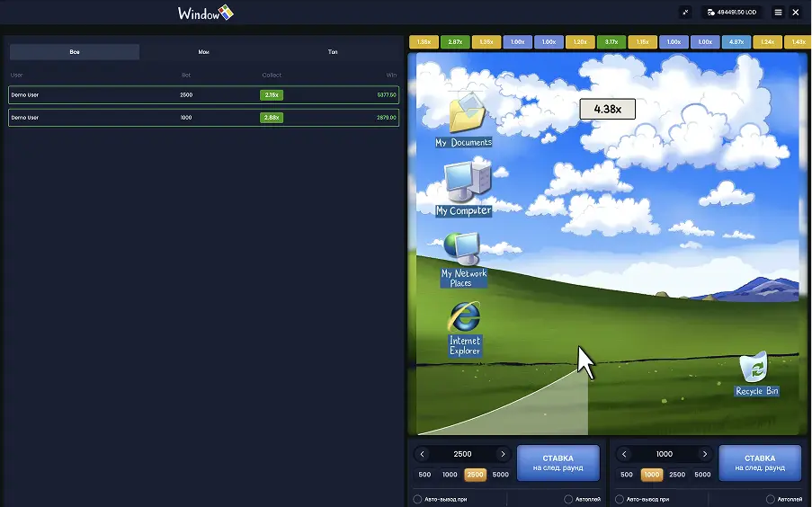The height and width of the screenshot is (507, 812).
Task: Click the Windows logo in header
Action: coord(206,13)
